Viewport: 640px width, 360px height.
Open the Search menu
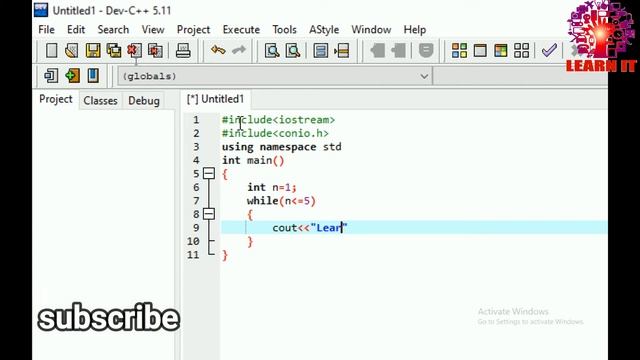point(113,30)
